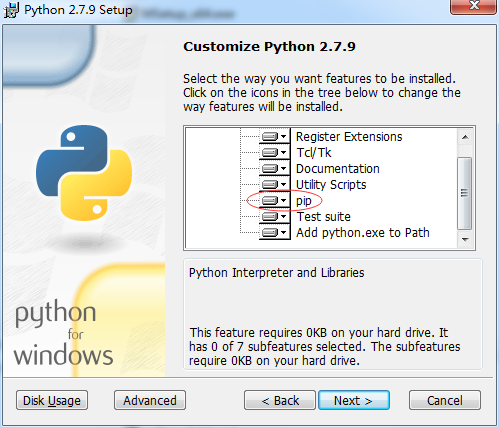Select the Utility Scripts feature label

(x=331, y=185)
